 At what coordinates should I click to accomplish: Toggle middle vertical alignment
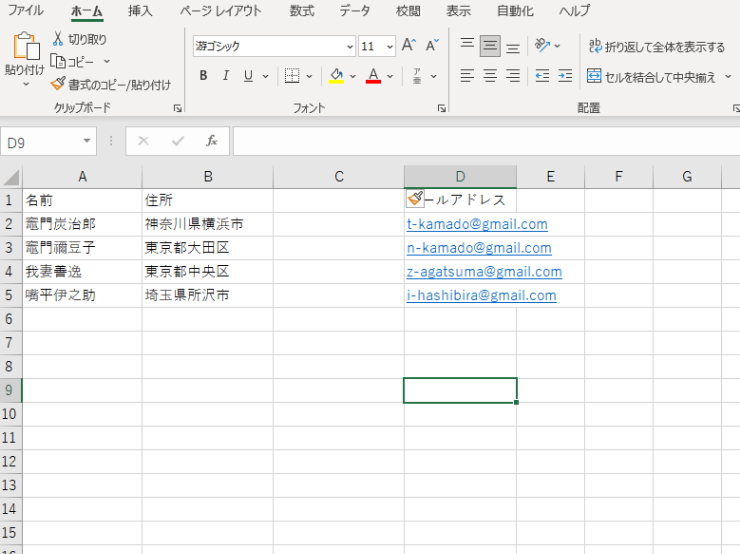point(490,46)
